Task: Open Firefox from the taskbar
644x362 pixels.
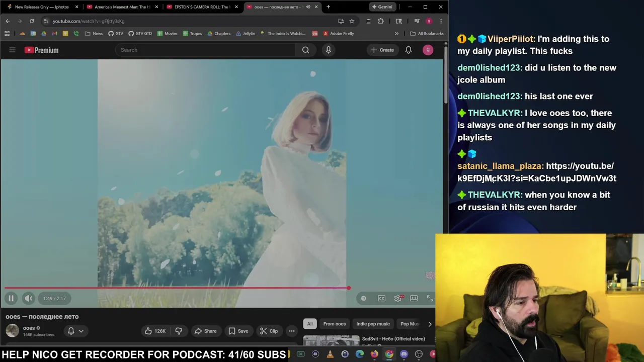Action: [x=374, y=354]
